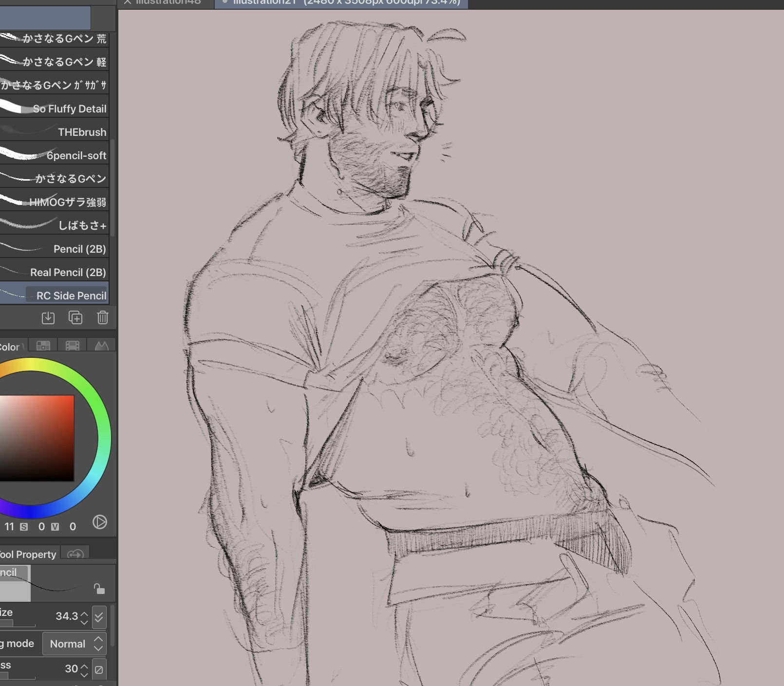Click the stepper arrows beside value 30

[x=84, y=670]
